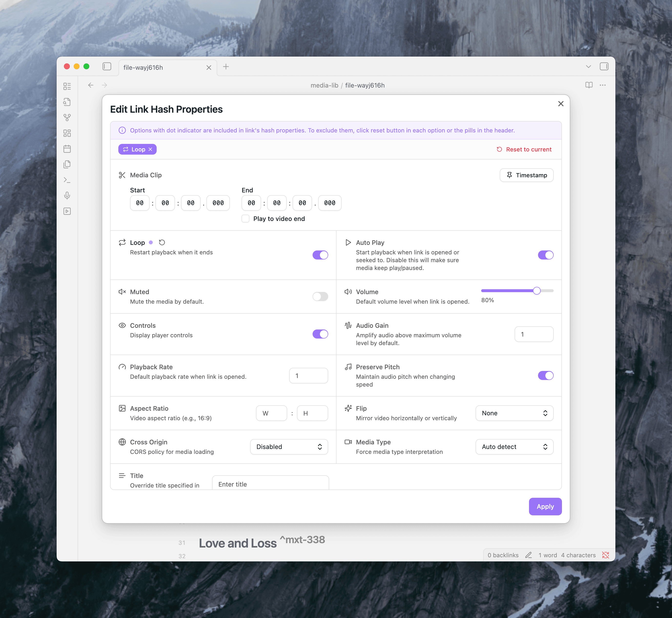Check the Play to video end checkbox

tap(245, 218)
